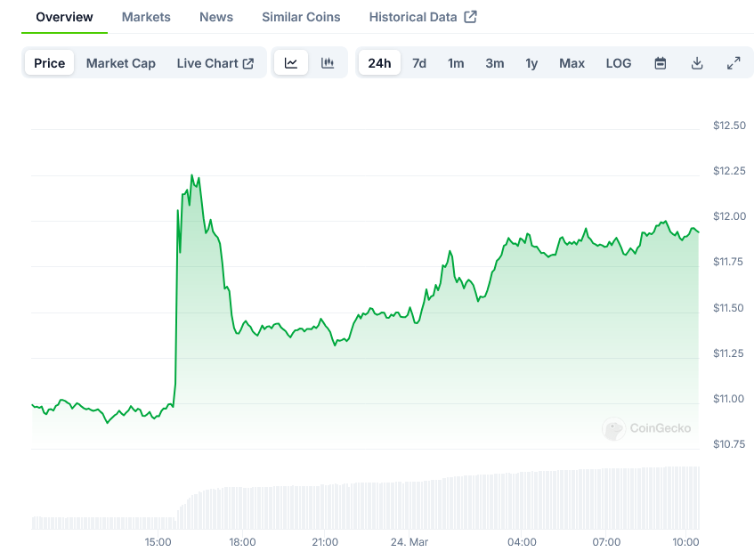754x560 pixels.
Task: Click the $12.50 price axis label
Action: [729, 126]
